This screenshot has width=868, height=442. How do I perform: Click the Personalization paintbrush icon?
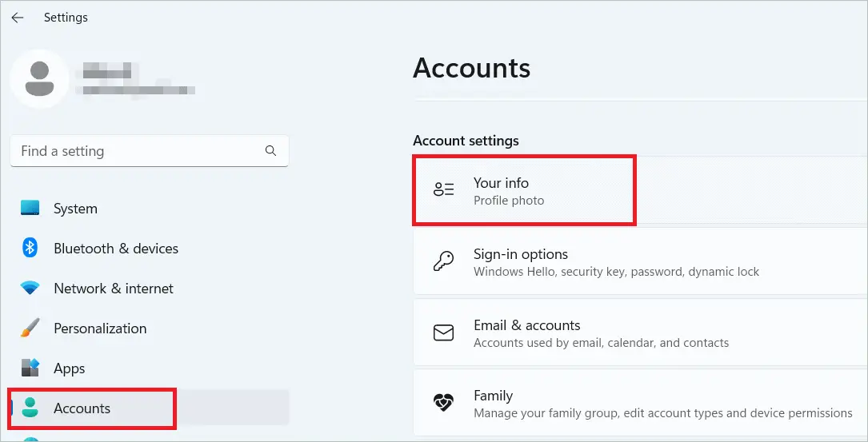click(x=30, y=328)
